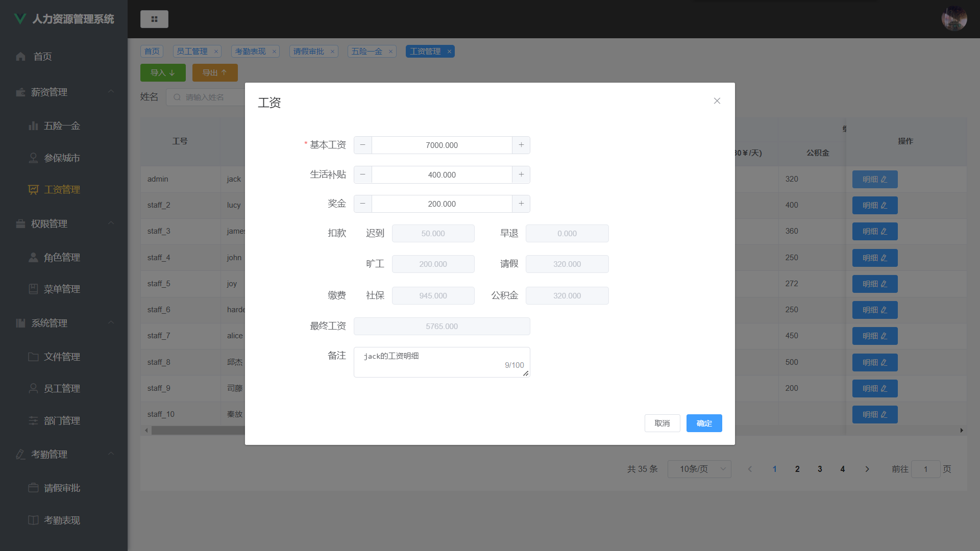Collapse the 系统管理 menu section
The width and height of the screenshot is (980, 551).
coord(111,322)
